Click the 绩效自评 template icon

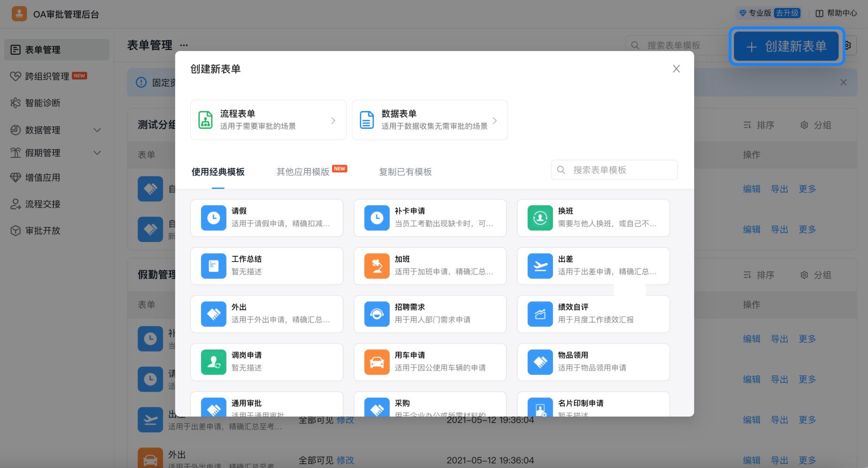(x=540, y=314)
